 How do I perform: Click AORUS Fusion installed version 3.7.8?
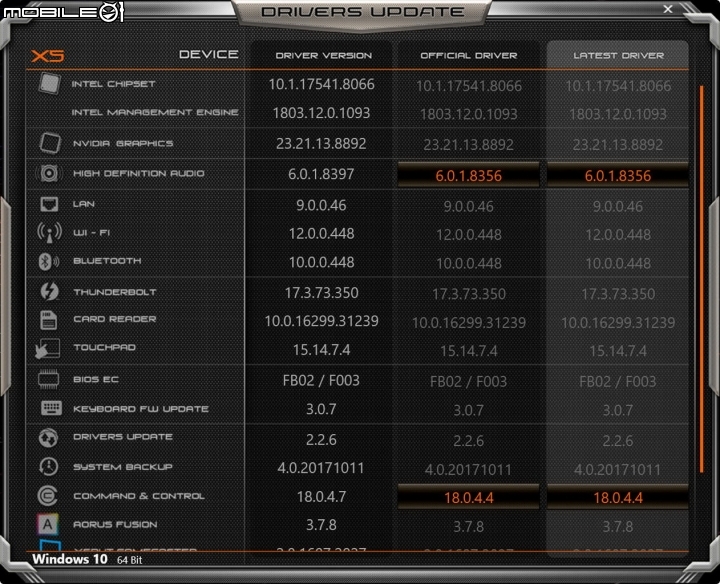tap(321, 525)
